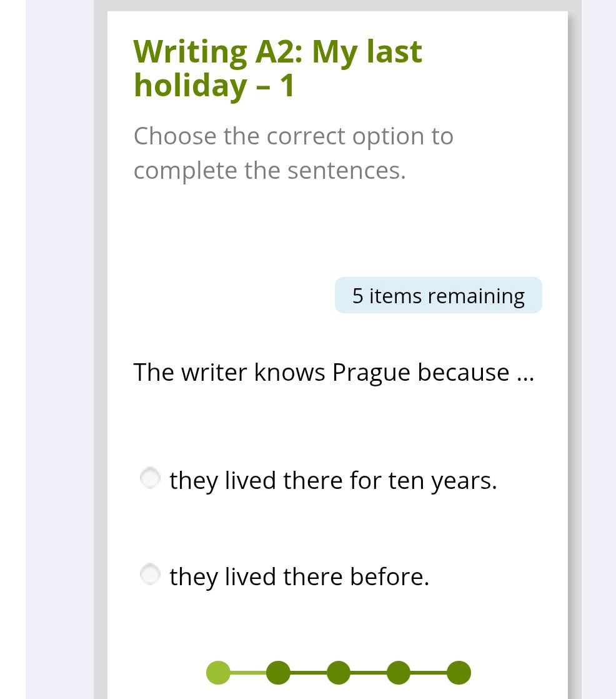
Task: Click the title "Writing A2: My last holiday – 1"
Action: pyautogui.click(x=277, y=68)
